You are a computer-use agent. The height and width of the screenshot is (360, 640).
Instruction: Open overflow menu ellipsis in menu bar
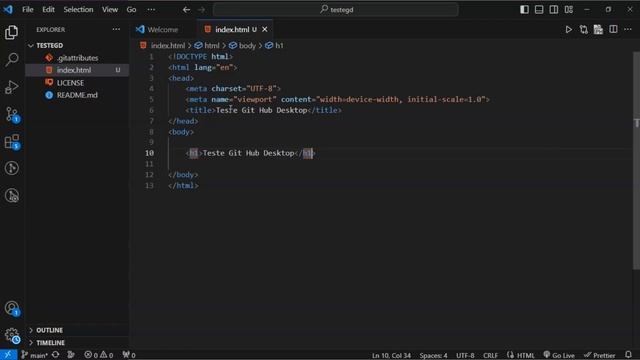(x=151, y=9)
